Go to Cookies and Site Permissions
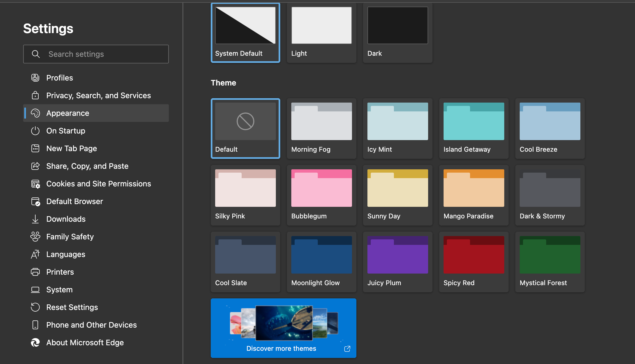The image size is (635, 364). (x=98, y=184)
